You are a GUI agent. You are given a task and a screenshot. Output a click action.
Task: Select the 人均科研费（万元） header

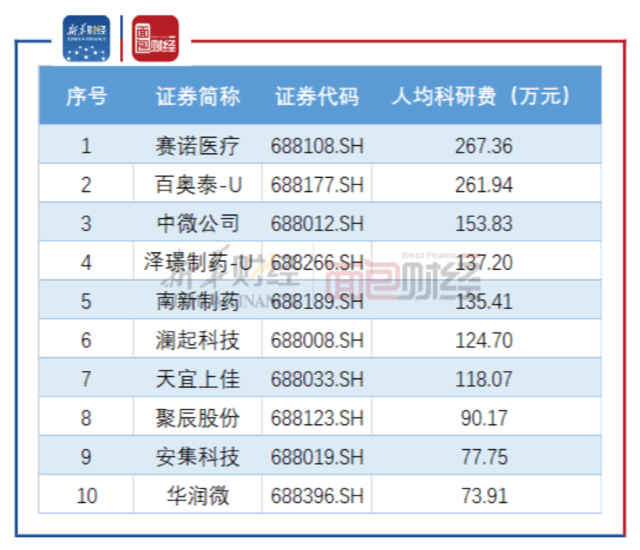(482, 97)
